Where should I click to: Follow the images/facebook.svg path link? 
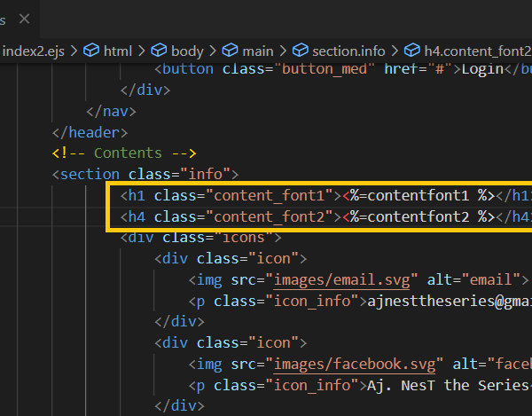pos(353,364)
